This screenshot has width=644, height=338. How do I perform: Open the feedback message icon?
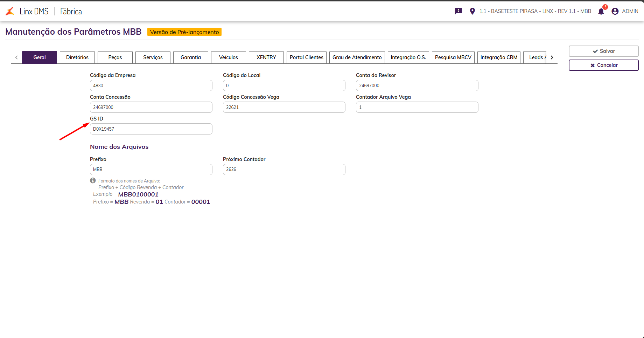pyautogui.click(x=458, y=11)
